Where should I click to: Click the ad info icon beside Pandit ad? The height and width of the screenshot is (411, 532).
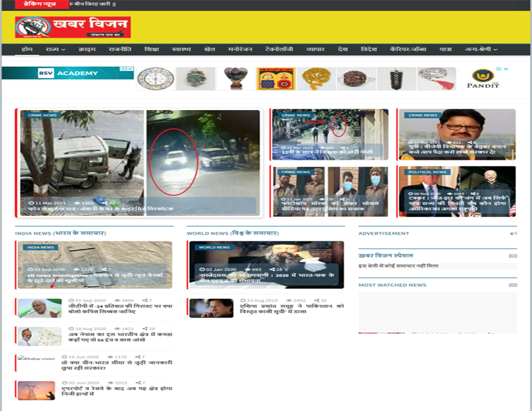point(499,69)
